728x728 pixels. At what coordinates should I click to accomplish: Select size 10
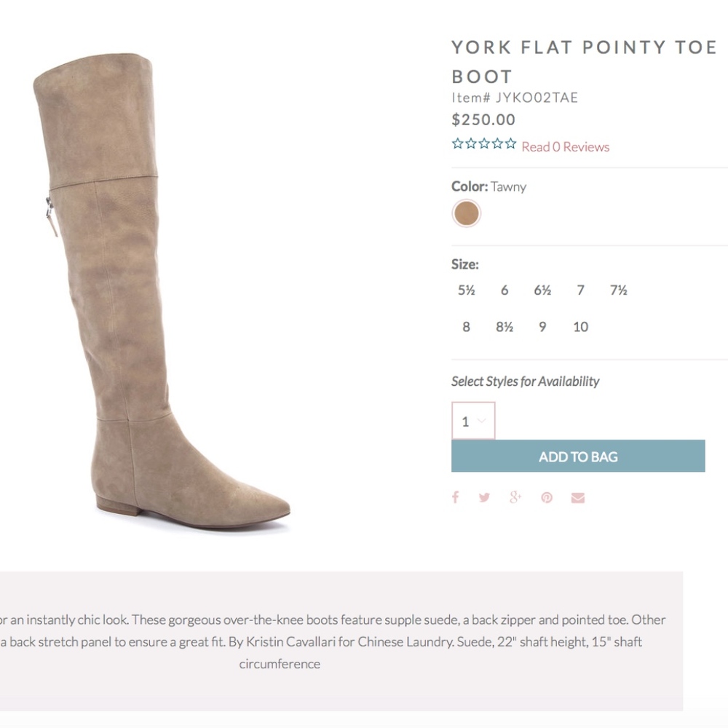580,327
